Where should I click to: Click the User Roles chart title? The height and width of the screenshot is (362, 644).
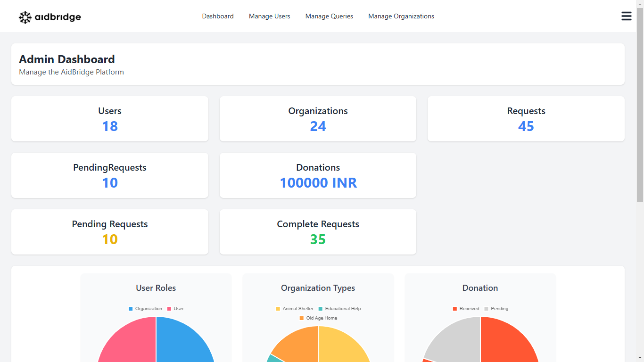tap(156, 288)
